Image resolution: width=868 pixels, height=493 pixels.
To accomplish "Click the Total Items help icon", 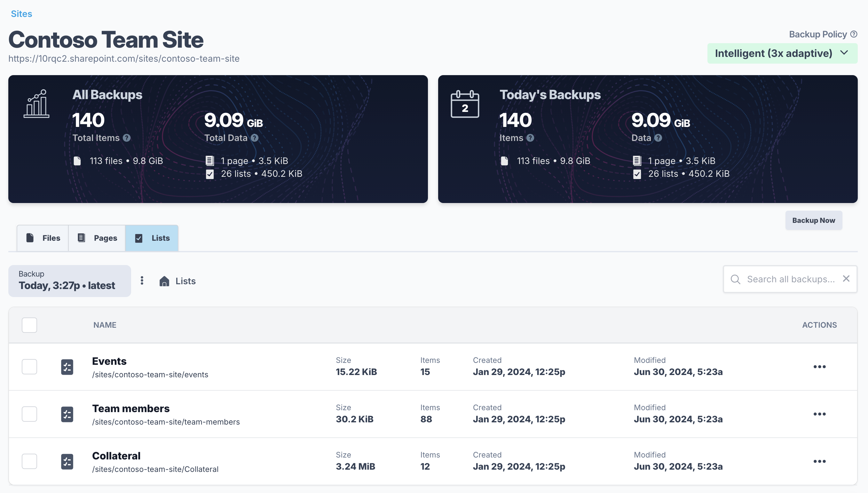I will [127, 138].
